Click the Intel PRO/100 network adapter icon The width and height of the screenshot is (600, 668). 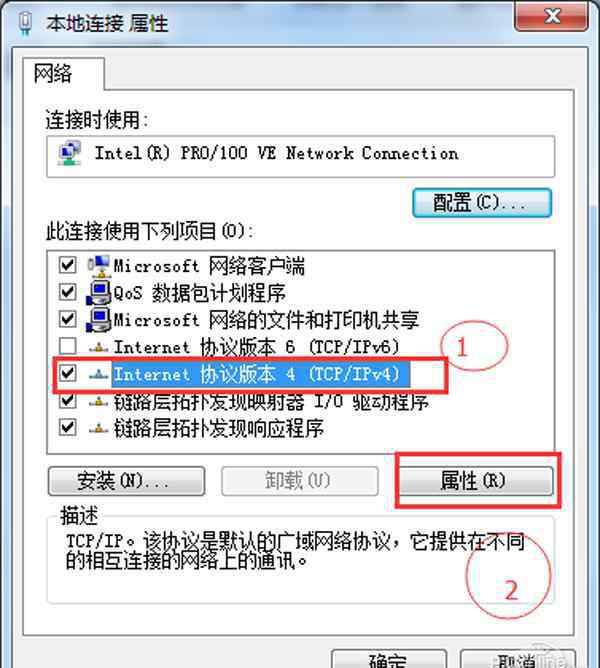coord(70,153)
